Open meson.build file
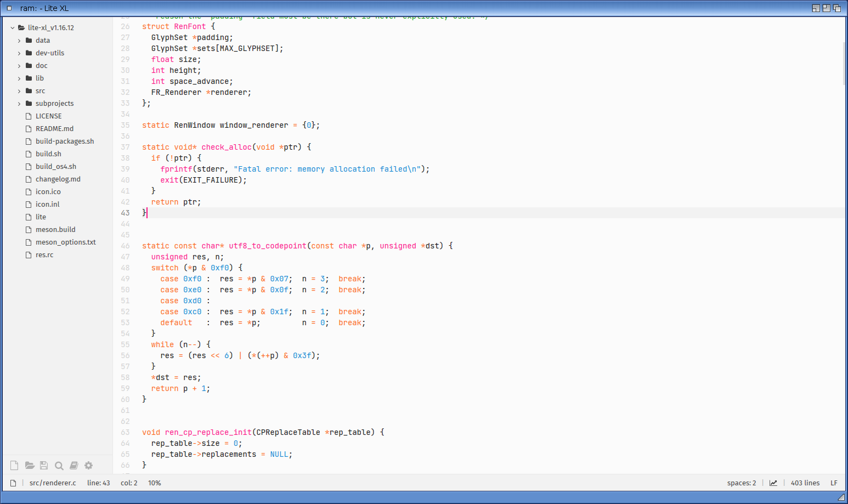 [x=55, y=230]
